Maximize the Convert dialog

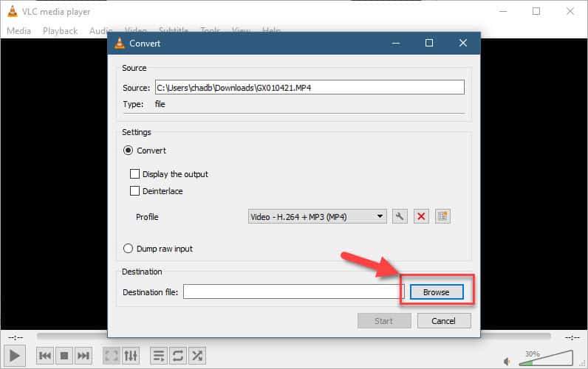coord(429,43)
